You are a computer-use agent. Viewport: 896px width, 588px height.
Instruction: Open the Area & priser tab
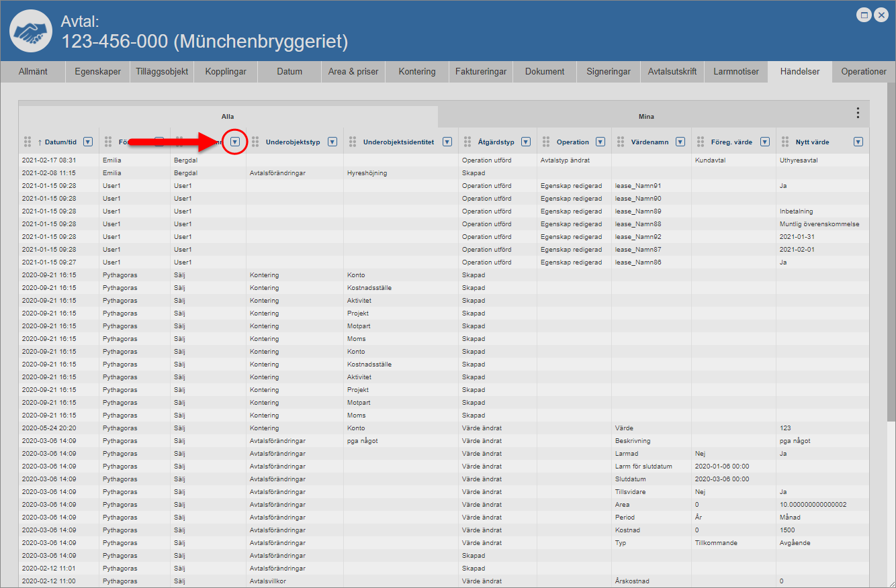tap(353, 71)
